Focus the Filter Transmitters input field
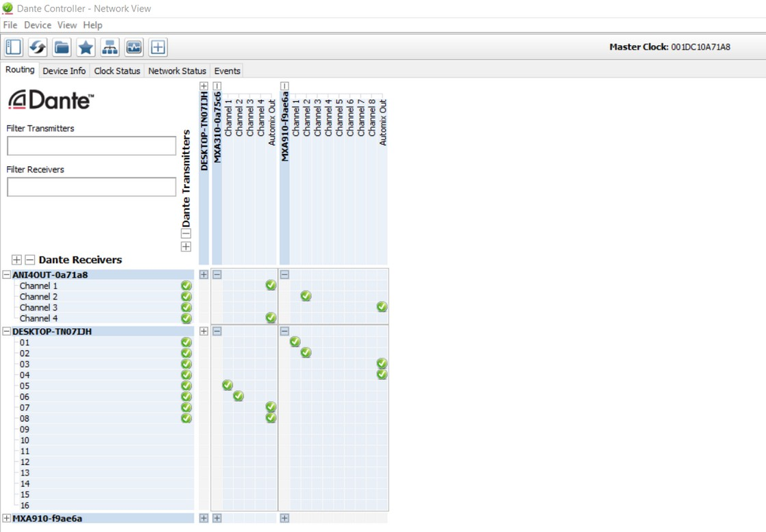This screenshot has width=766, height=532. tap(92, 146)
